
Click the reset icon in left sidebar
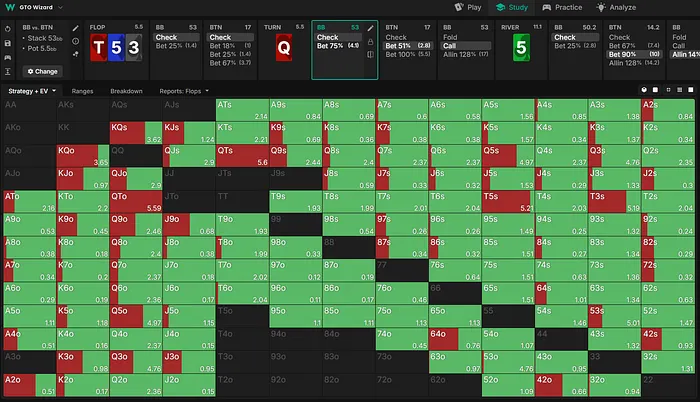coord(9,30)
